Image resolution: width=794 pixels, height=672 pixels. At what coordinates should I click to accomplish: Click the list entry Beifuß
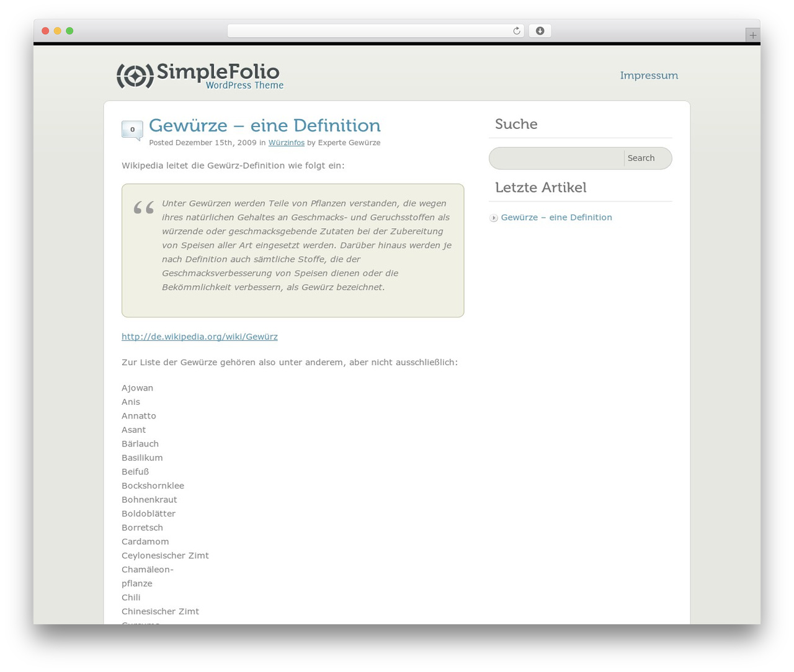[x=135, y=472]
